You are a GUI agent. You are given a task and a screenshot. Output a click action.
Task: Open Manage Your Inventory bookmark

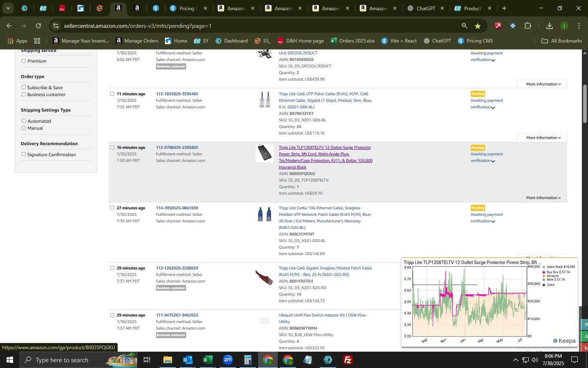point(81,41)
